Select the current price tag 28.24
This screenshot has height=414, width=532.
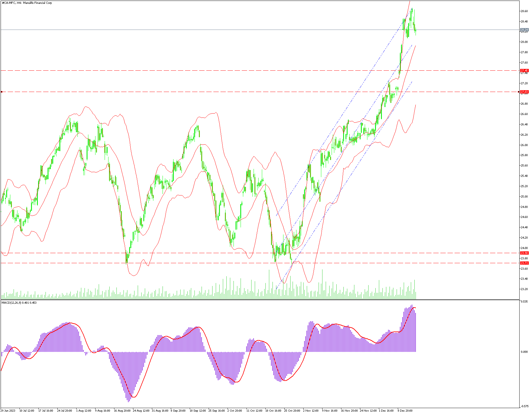click(524, 30)
